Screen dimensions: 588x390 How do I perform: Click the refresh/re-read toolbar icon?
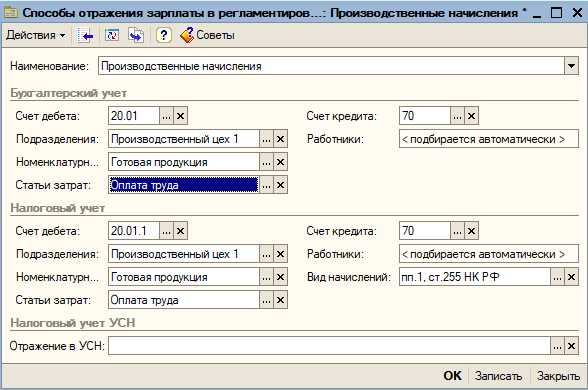click(112, 35)
